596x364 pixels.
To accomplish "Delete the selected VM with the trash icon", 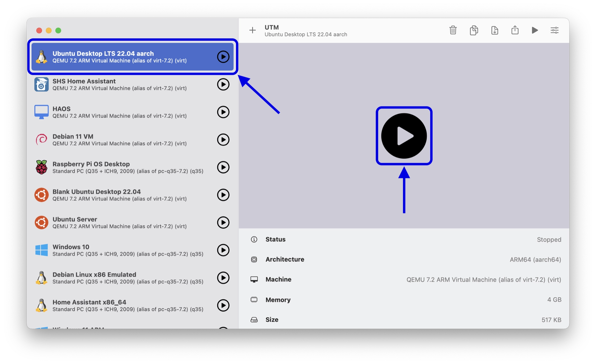I will coord(453,30).
